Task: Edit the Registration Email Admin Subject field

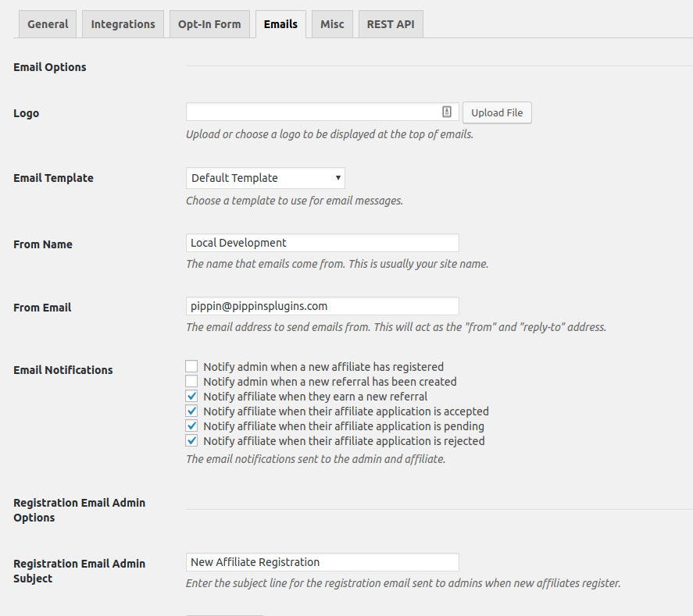Action: [323, 562]
